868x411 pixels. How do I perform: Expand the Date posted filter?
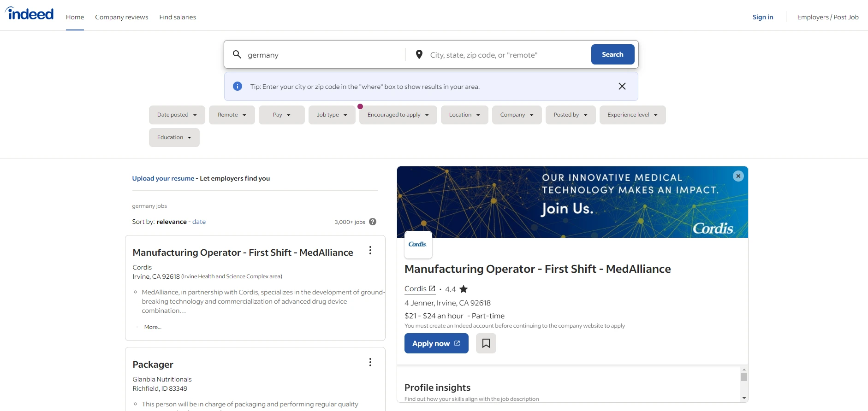point(177,115)
